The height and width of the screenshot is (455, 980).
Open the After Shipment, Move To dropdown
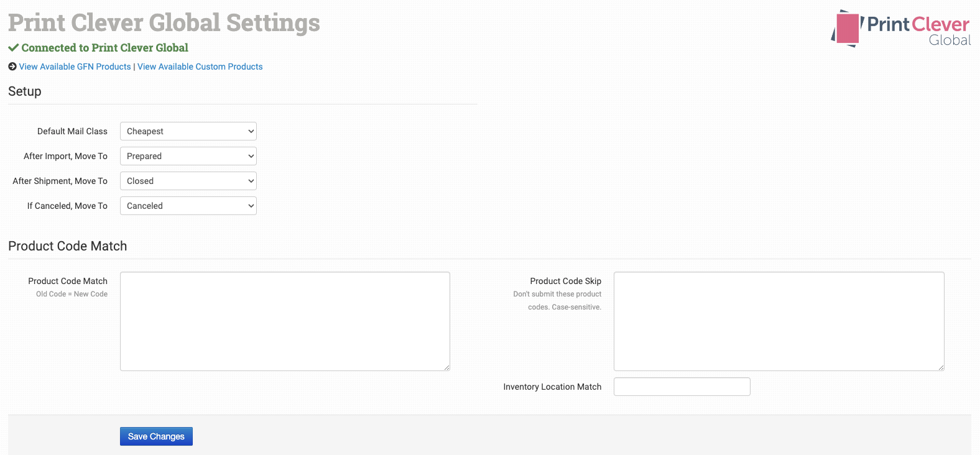pyautogui.click(x=188, y=181)
